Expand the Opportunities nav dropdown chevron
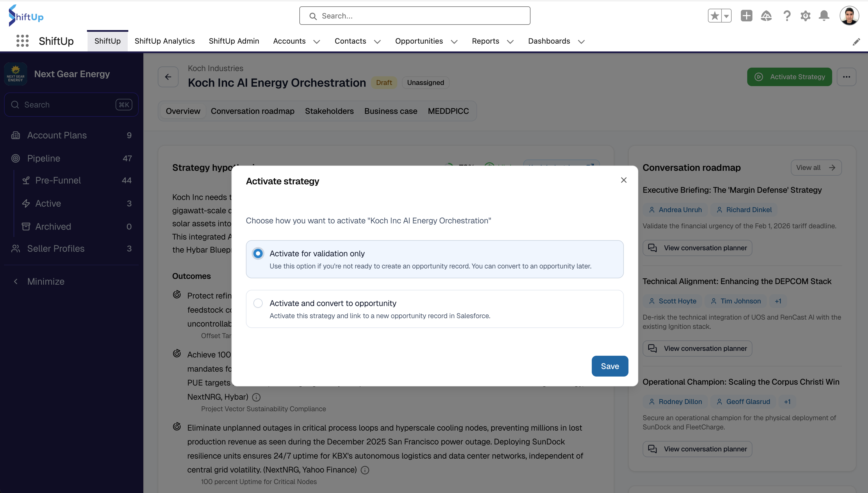The width and height of the screenshot is (868, 493). click(454, 42)
